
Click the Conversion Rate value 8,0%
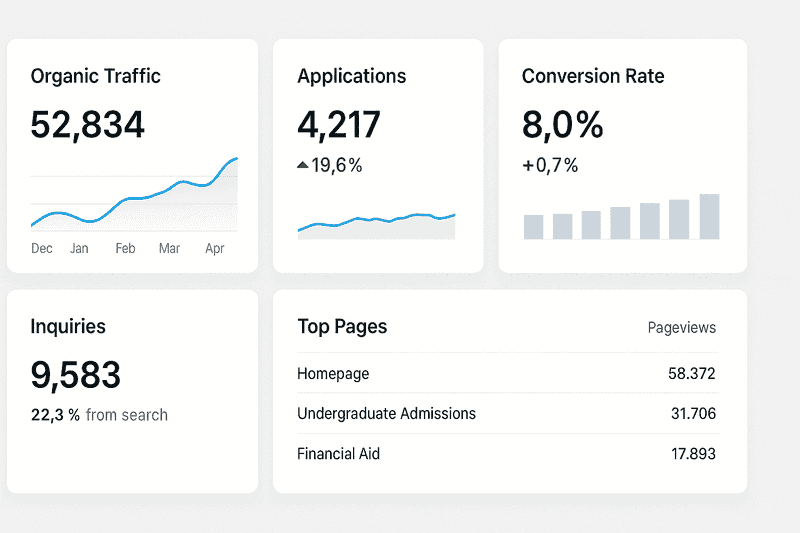[563, 125]
